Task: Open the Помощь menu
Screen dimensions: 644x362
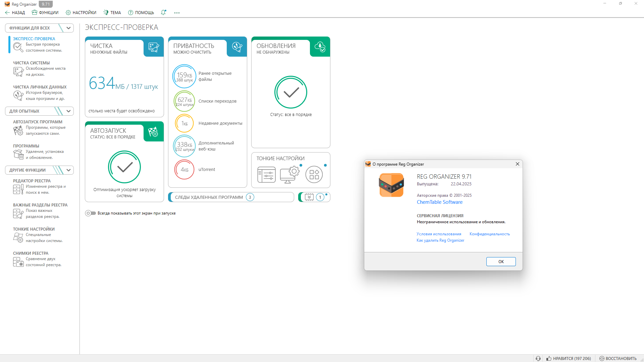Action: (141, 12)
